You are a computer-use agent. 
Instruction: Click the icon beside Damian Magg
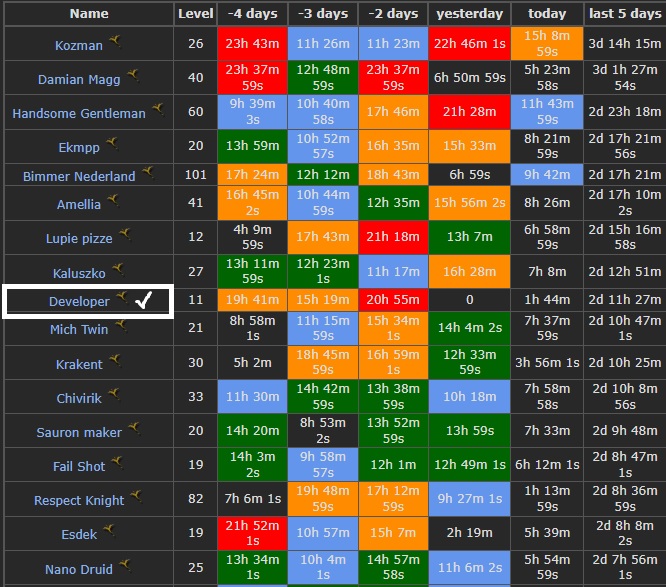click(x=131, y=75)
